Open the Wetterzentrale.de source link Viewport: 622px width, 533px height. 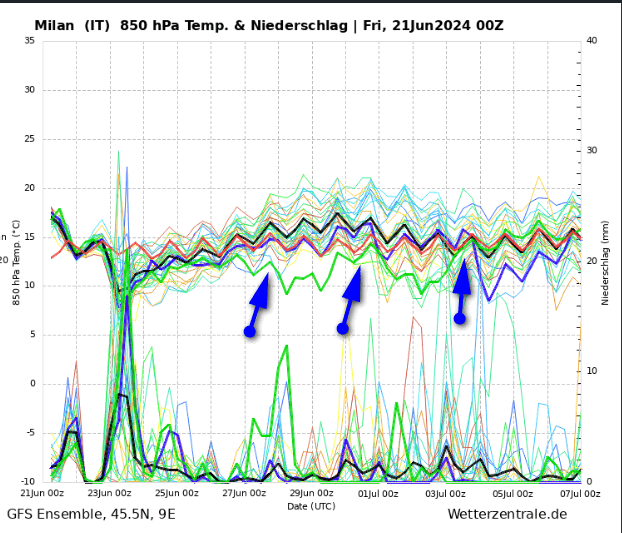[507, 514]
